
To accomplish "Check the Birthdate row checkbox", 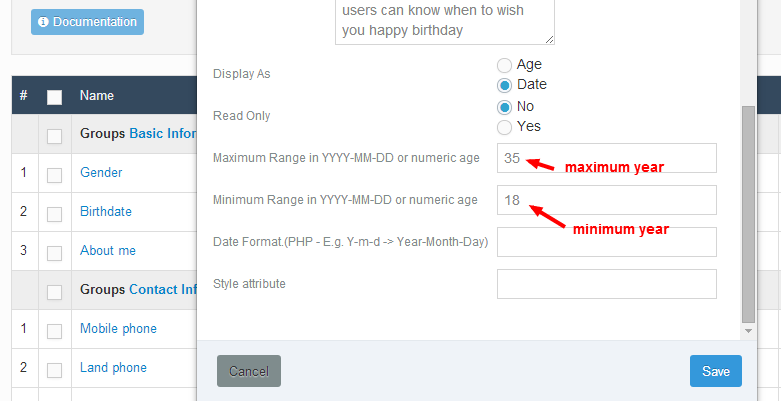I will click(x=54, y=214).
